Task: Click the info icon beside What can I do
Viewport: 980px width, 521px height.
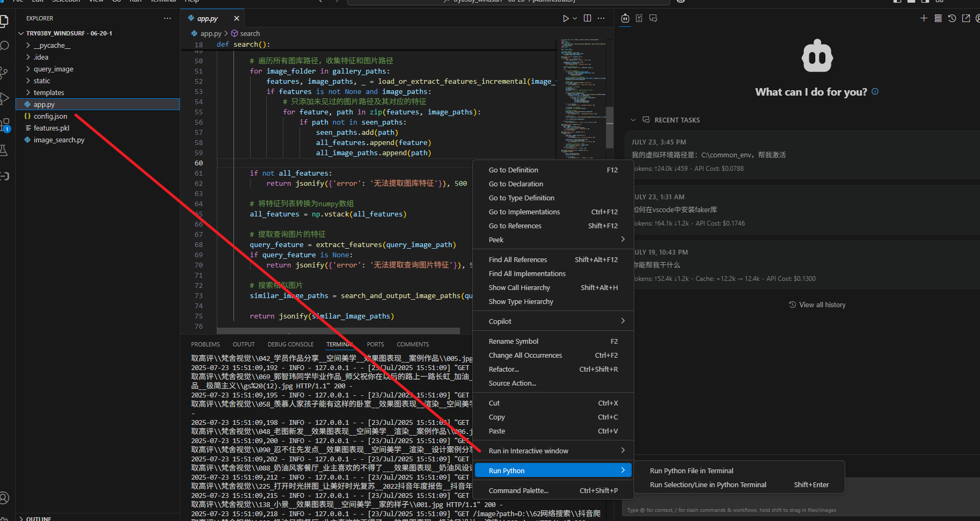Action: (875, 91)
